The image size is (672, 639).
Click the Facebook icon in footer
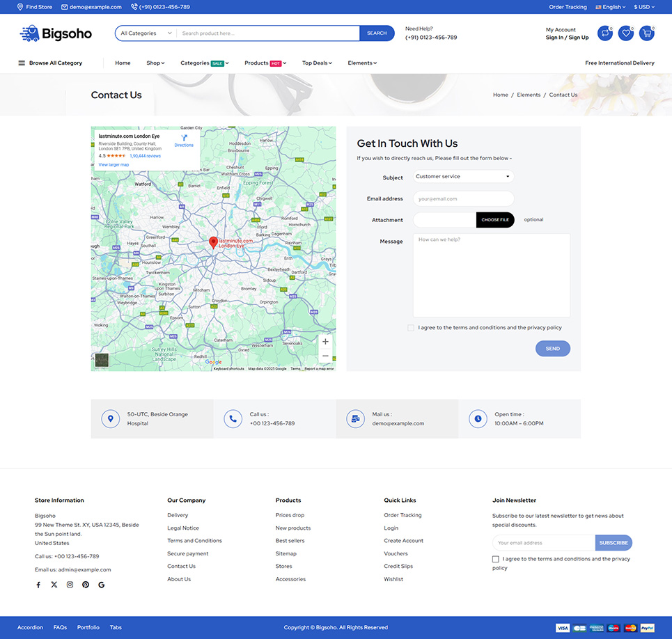click(38, 585)
